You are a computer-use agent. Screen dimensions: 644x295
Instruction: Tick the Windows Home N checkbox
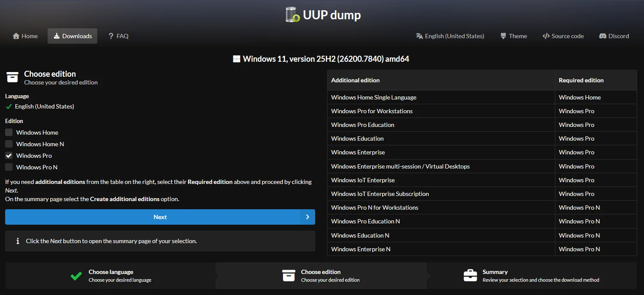(x=9, y=144)
